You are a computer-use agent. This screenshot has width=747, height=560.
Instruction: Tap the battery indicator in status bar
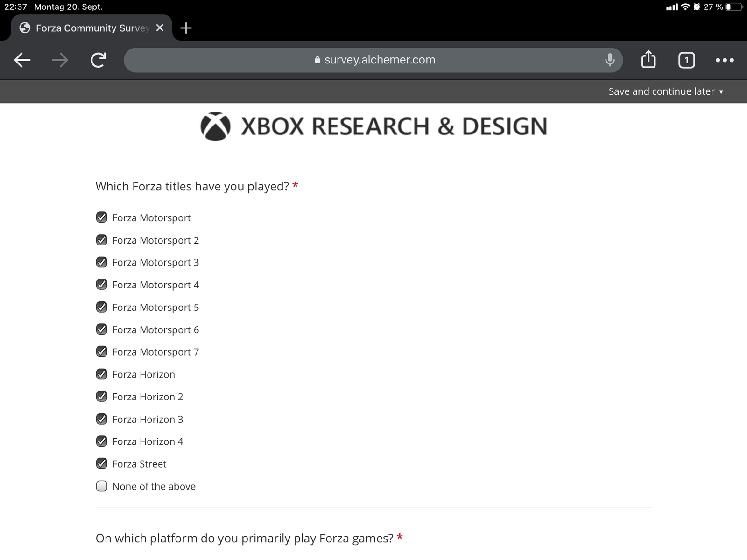click(734, 7)
